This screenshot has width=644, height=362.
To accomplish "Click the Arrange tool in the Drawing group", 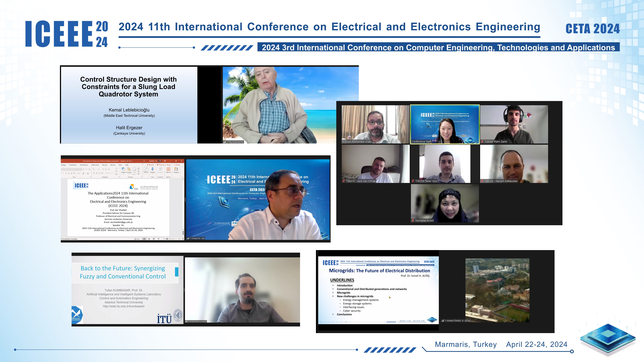I will pos(129,171).
